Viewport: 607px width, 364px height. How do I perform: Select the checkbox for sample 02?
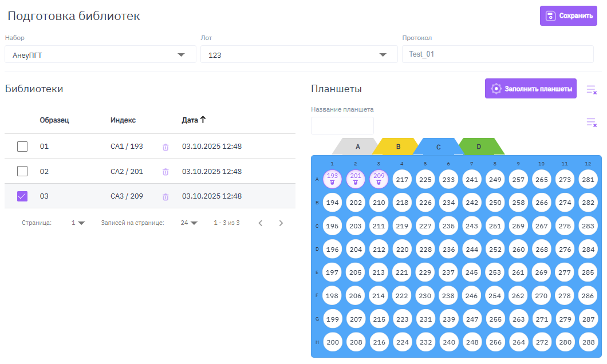tap(22, 171)
